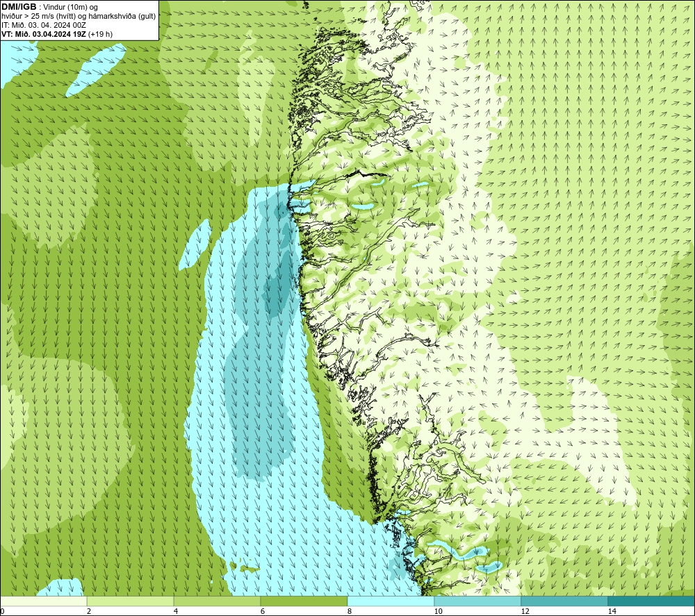Click the 12–14 m/s teal legend band
The height and width of the screenshot is (616, 695).
(x=564, y=601)
